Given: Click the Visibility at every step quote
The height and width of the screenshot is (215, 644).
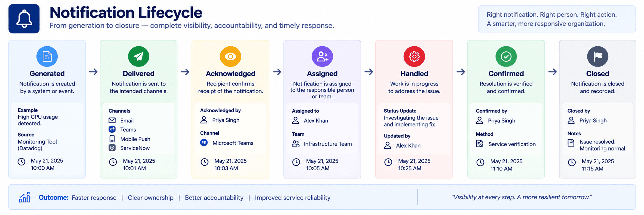Looking at the screenshot, I should pyautogui.click(x=522, y=197).
